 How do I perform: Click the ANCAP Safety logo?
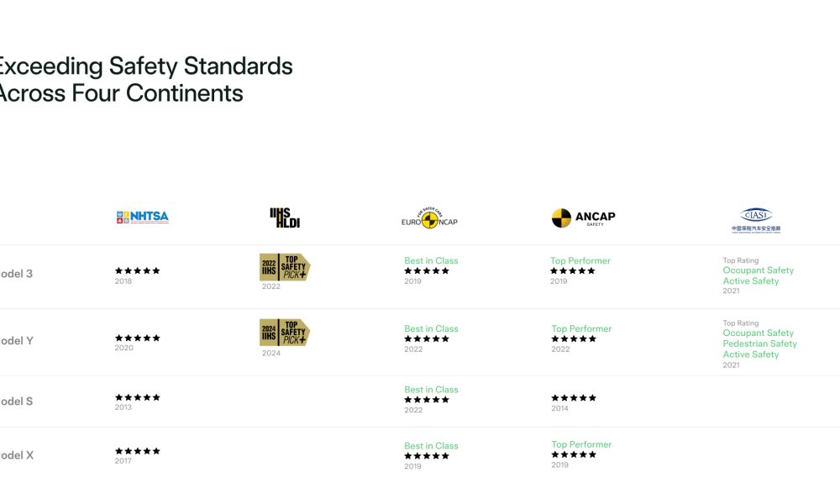point(584,218)
